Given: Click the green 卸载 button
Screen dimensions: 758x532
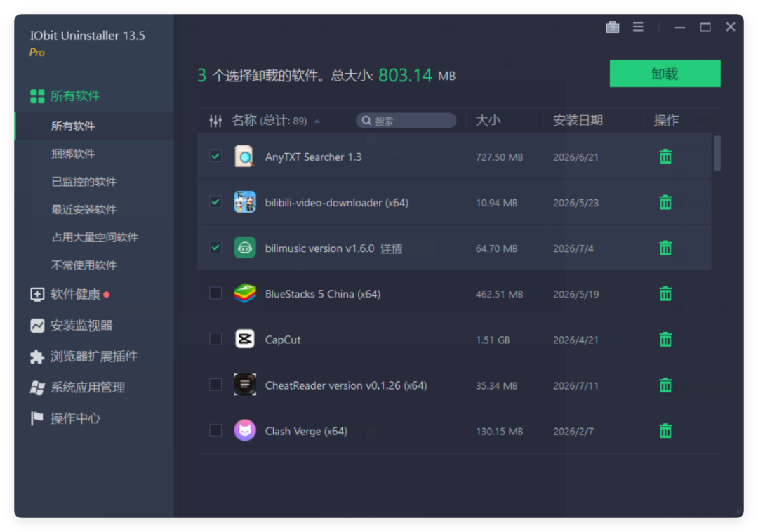Looking at the screenshot, I should (x=665, y=74).
